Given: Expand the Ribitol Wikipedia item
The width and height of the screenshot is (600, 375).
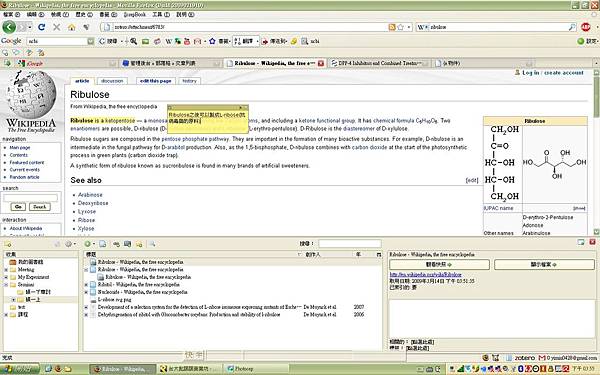Looking at the screenshot, I should click(x=86, y=285).
